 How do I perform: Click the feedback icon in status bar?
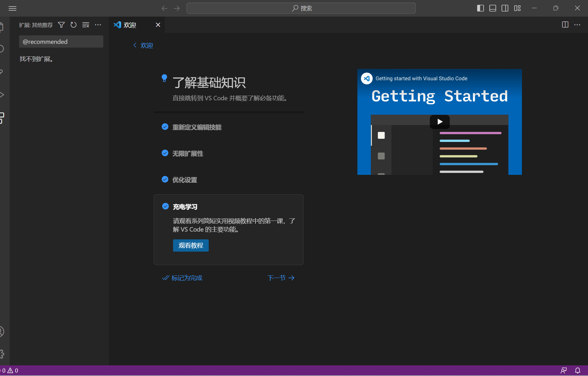[564, 371]
